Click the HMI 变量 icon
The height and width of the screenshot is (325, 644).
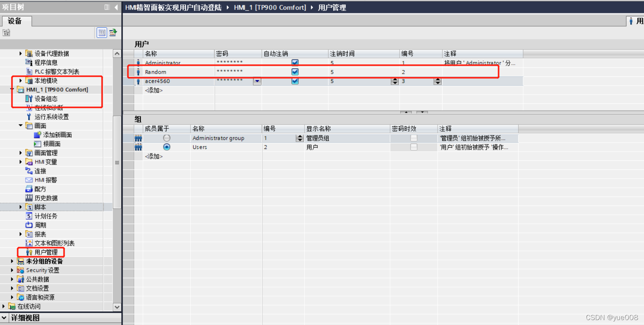29,162
